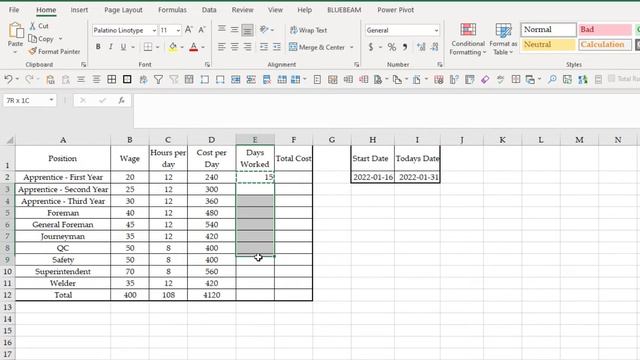640x360 pixels.
Task: Open the Clipboard pane launcher
Action: (x=84, y=64)
